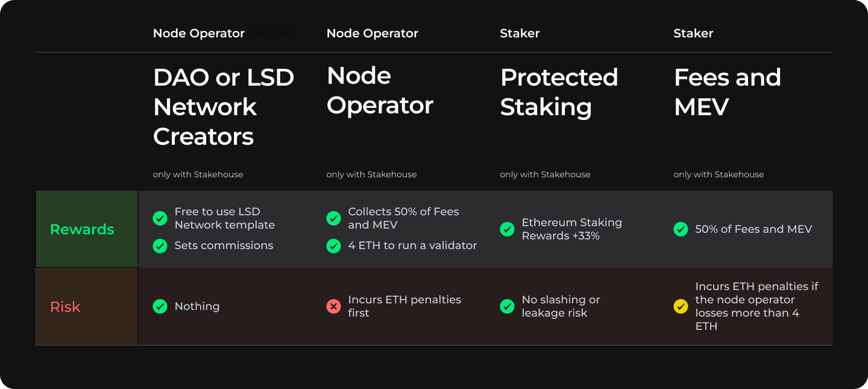The width and height of the screenshot is (868, 389).
Task: Click red X icon beside Incurs ETH penalties first
Action: [333, 306]
